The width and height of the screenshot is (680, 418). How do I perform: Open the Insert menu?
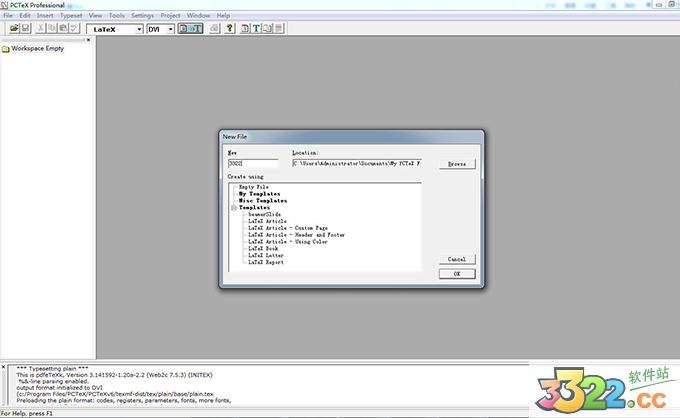(x=45, y=16)
